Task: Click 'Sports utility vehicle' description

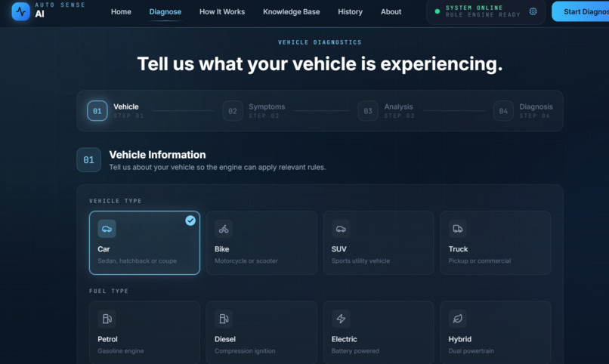Action: (x=360, y=261)
